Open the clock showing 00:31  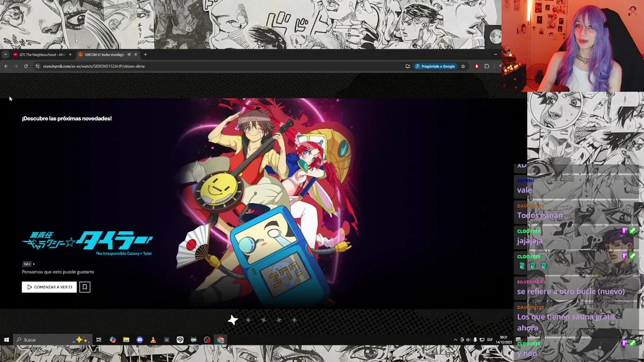[504, 340]
